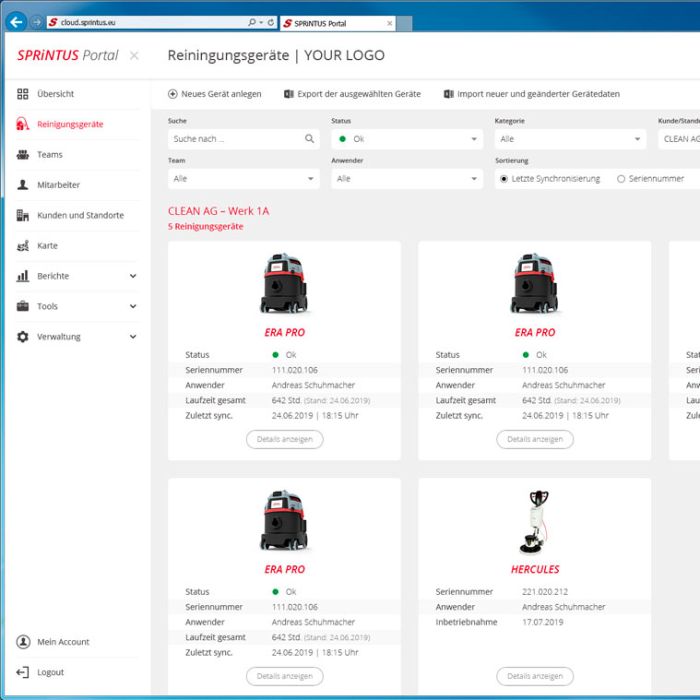The image size is (700, 700).
Task: Open the Team dropdown showing Alle
Action: 244,179
